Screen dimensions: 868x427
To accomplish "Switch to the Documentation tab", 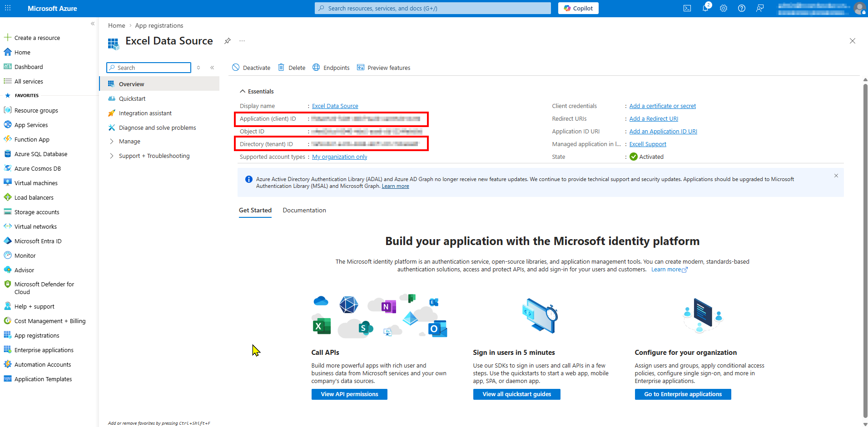I will [x=304, y=210].
